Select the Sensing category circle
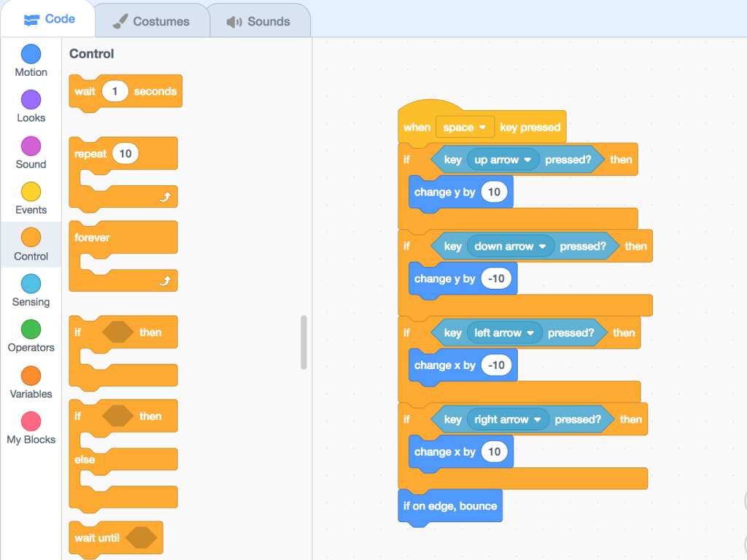The width and height of the screenshot is (747, 560). [x=31, y=284]
